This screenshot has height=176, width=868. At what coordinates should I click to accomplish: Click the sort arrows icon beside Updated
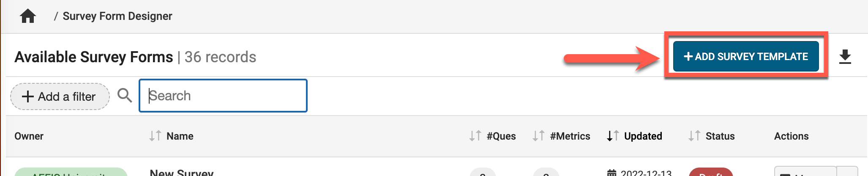613,136
